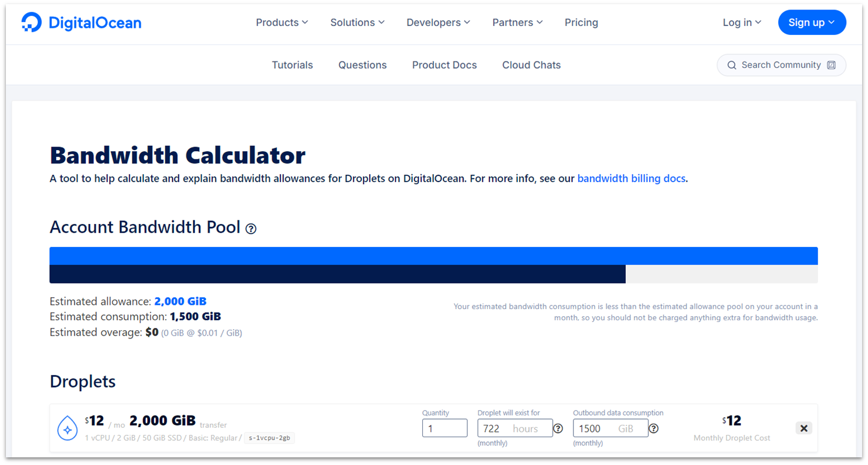Click the s-1vcpu-2gb slug label
Image resolution: width=868 pixels, height=465 pixels.
[269, 438]
